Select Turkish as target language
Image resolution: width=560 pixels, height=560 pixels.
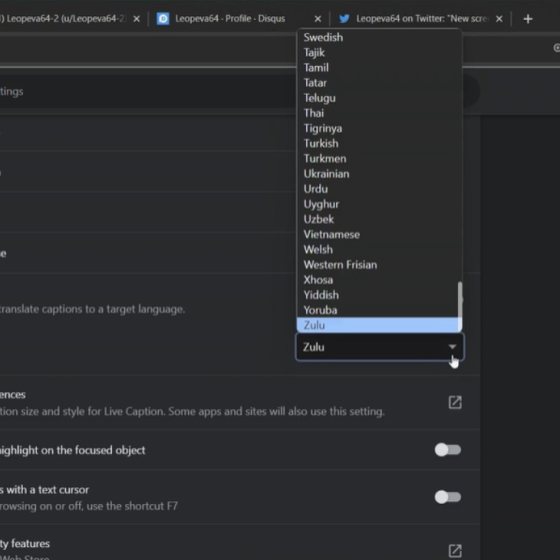pyautogui.click(x=378, y=144)
